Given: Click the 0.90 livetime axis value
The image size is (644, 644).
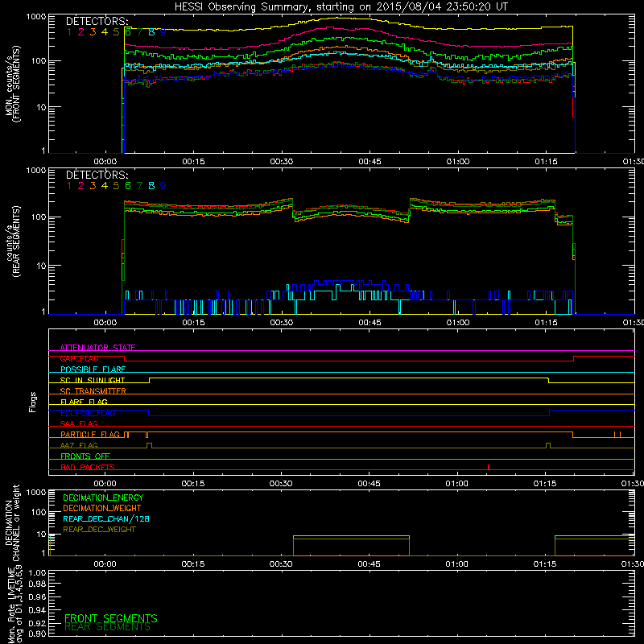Looking at the screenshot, I should [x=37, y=634].
